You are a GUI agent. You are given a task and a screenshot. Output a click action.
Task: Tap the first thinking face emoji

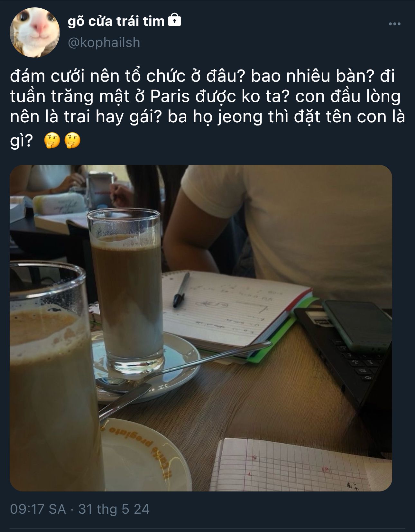pos(52,141)
